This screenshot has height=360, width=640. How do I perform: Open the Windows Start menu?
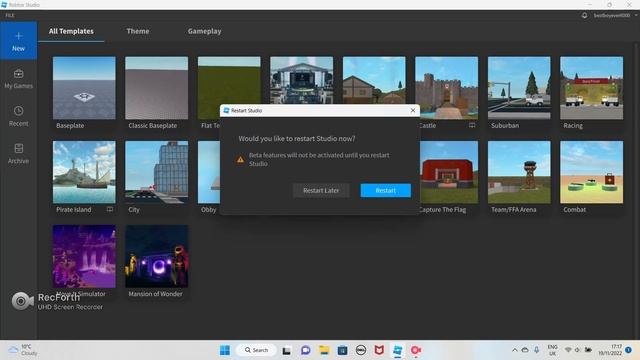[x=225, y=350]
